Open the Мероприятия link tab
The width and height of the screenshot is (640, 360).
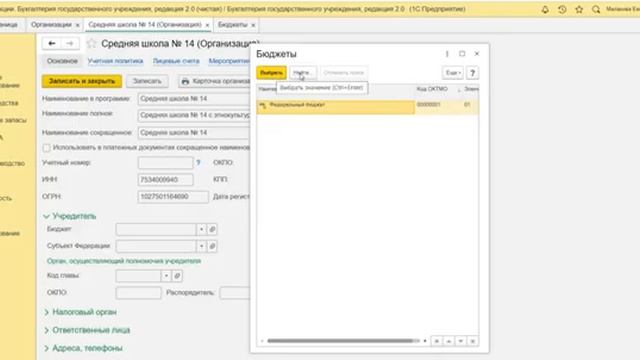click(x=229, y=61)
